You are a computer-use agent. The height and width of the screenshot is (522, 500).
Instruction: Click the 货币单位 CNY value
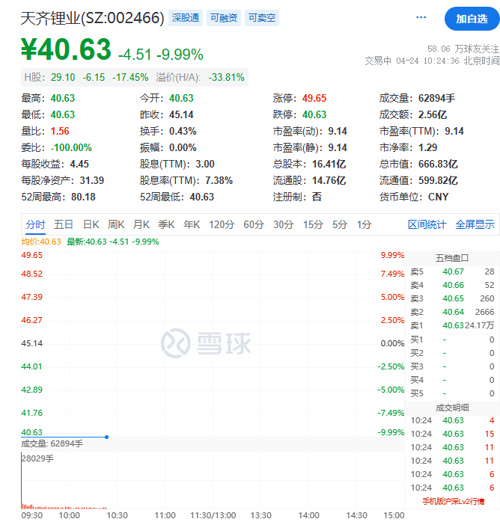[x=438, y=197]
